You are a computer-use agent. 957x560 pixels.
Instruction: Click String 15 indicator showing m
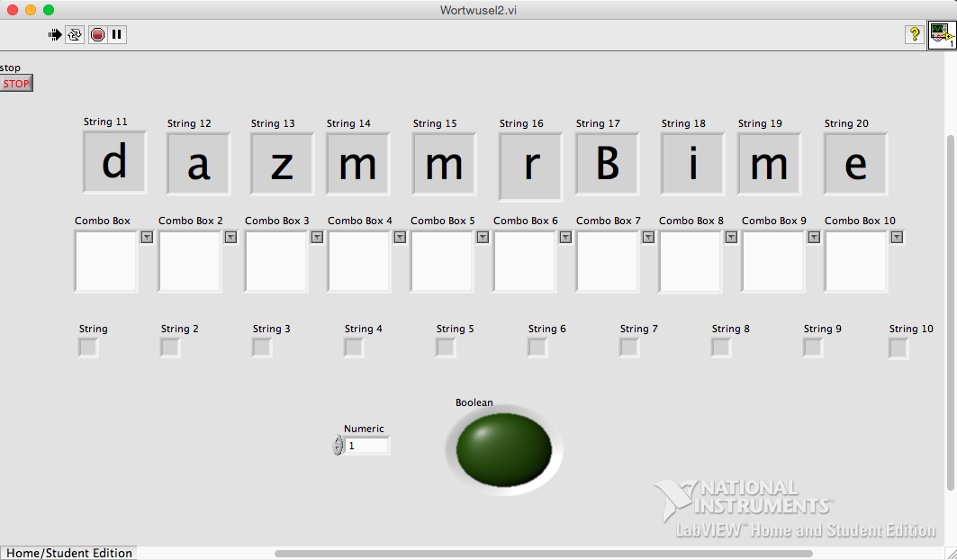[x=444, y=164]
